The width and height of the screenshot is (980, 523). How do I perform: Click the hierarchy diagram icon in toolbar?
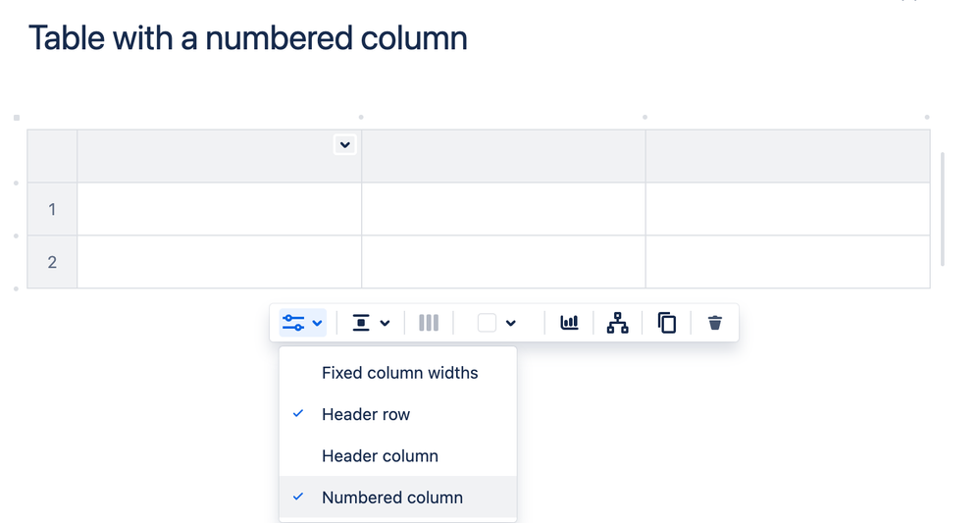(617, 323)
